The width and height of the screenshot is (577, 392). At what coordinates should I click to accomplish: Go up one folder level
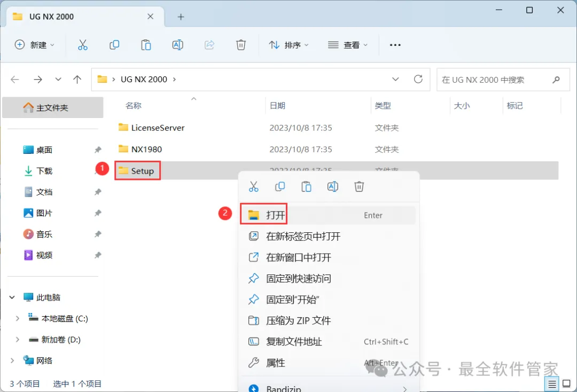(77, 80)
